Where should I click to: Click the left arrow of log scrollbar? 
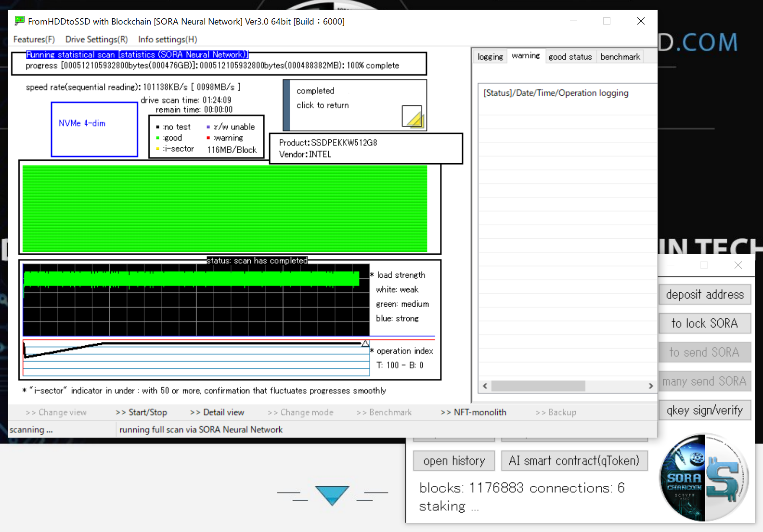pos(485,386)
